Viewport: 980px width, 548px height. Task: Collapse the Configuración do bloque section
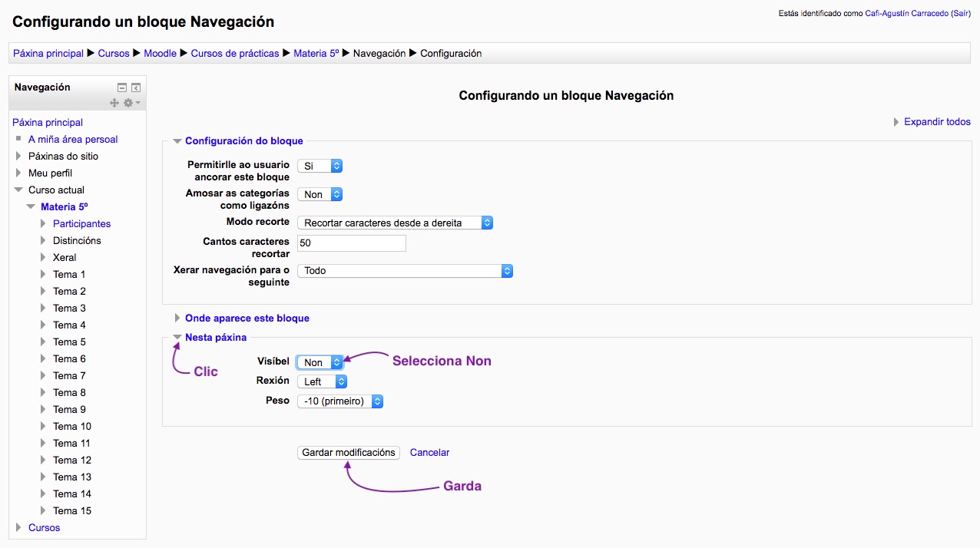pyautogui.click(x=243, y=141)
